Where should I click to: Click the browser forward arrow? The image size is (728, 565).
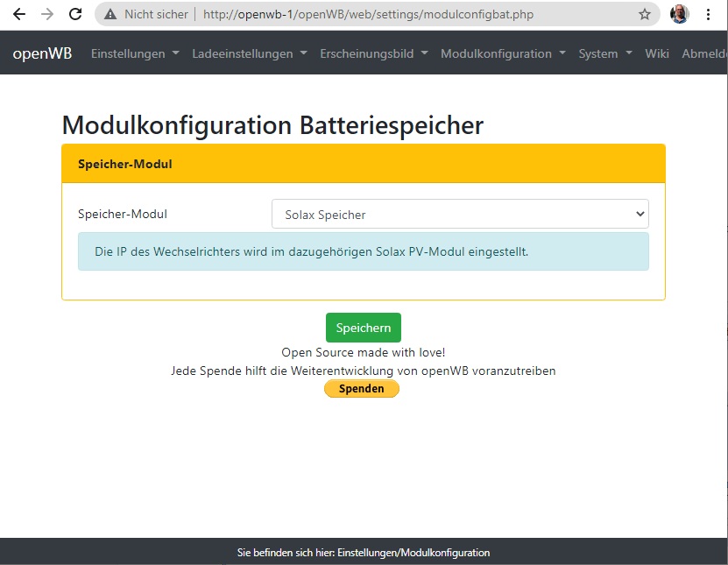47,14
